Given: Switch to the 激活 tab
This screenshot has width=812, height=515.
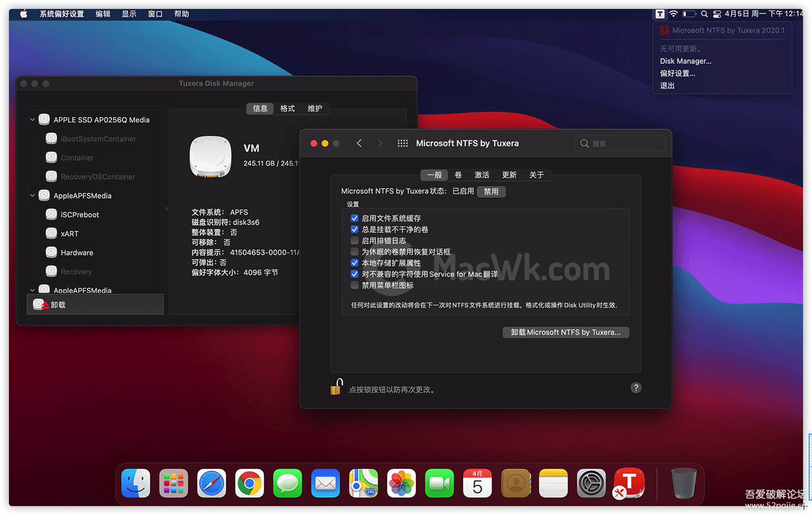Looking at the screenshot, I should (x=481, y=175).
